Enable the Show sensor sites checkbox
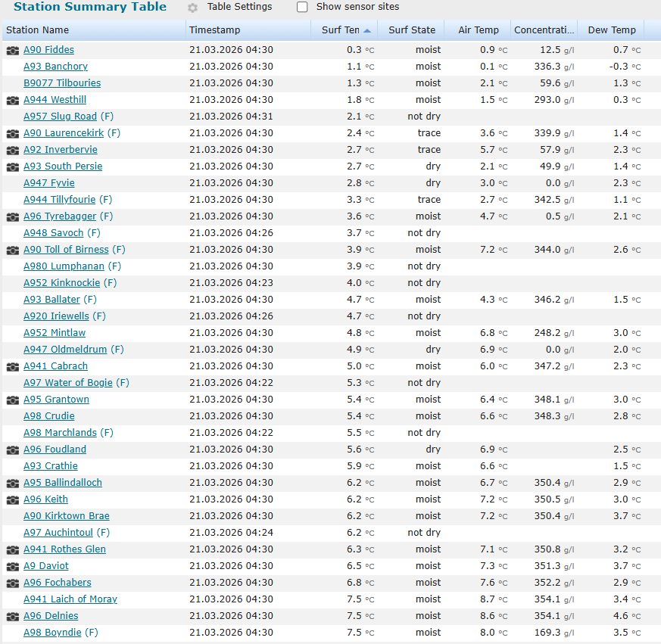Viewport: 661px width, 644px height. pyautogui.click(x=302, y=7)
